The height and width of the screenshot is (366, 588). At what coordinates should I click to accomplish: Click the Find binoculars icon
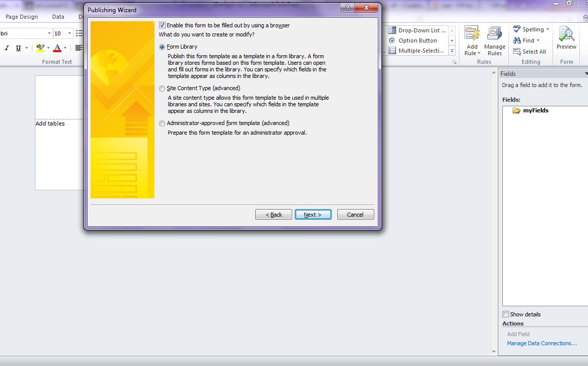click(517, 40)
